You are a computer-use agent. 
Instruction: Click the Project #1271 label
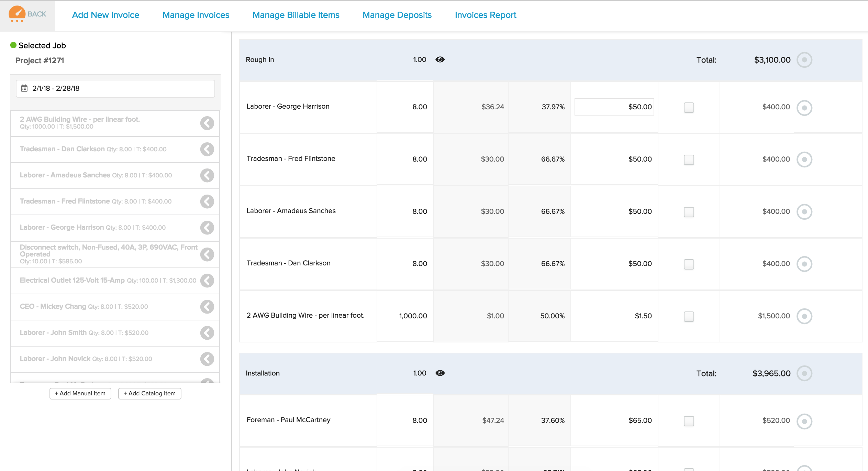pos(40,61)
